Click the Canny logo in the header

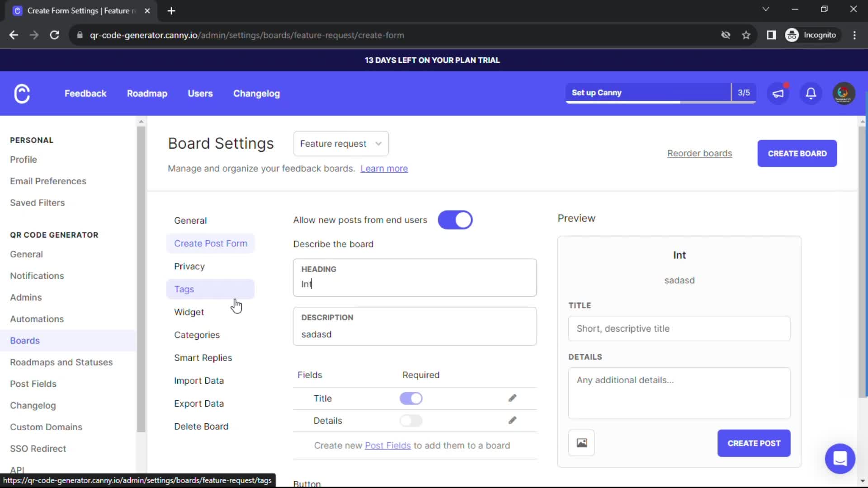pyautogui.click(x=21, y=94)
